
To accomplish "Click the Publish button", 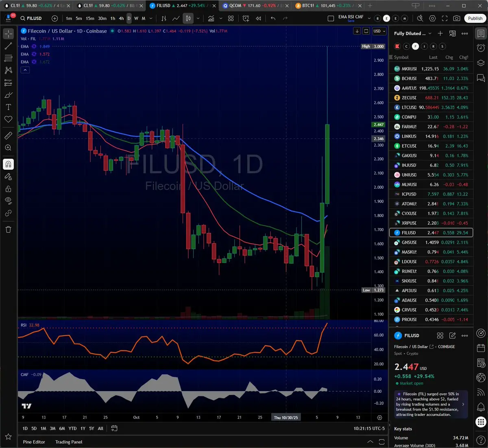I will click(475, 18).
